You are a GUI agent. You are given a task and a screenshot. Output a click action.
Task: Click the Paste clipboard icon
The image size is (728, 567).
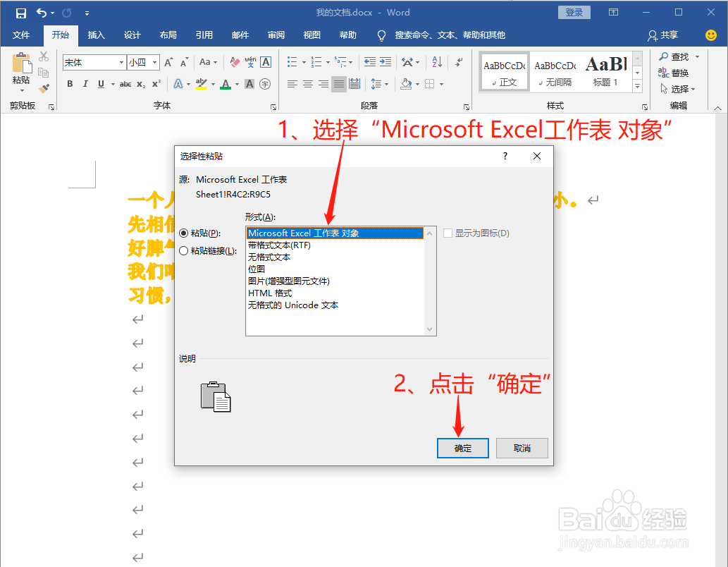pos(21,63)
